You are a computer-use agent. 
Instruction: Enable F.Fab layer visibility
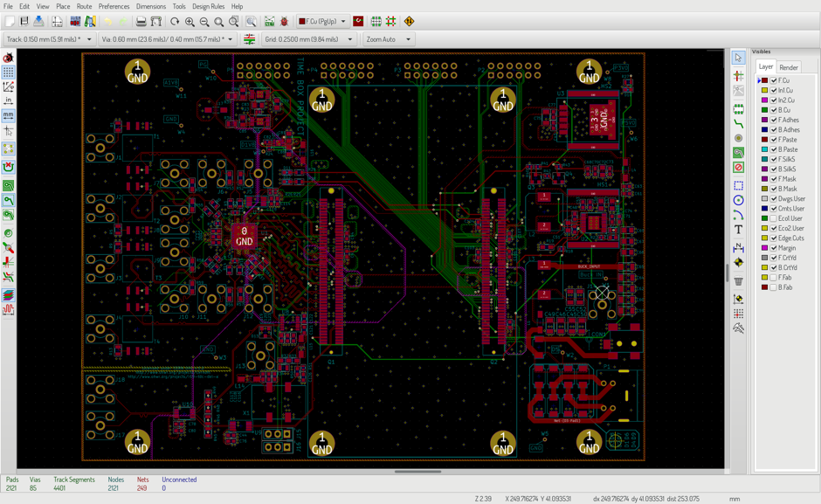click(773, 278)
